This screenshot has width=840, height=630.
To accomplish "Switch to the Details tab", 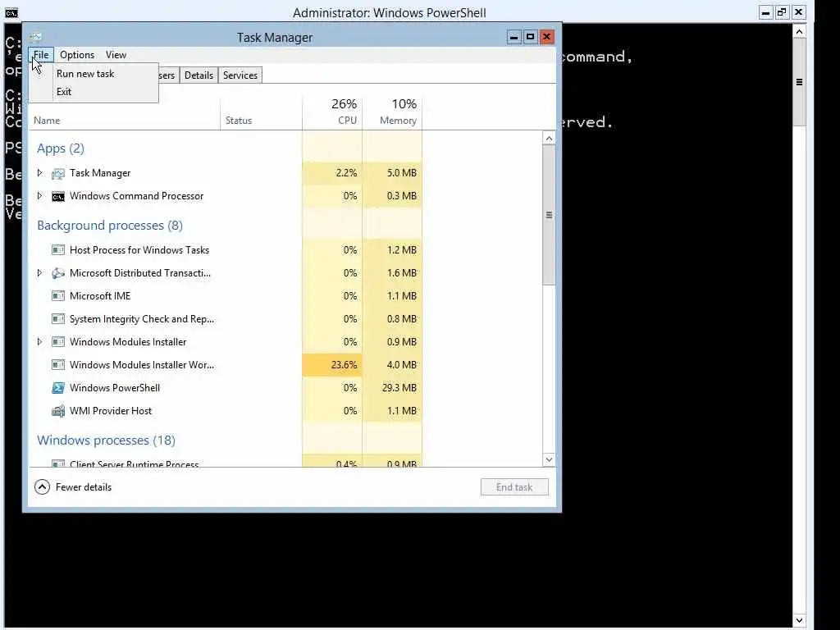I will (199, 75).
